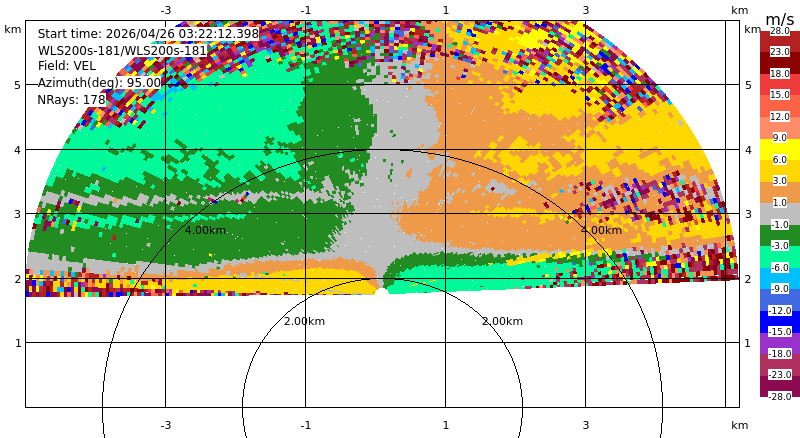Click the m/s units title above colorbar
Screen dimensions: 800x438
pos(780,20)
